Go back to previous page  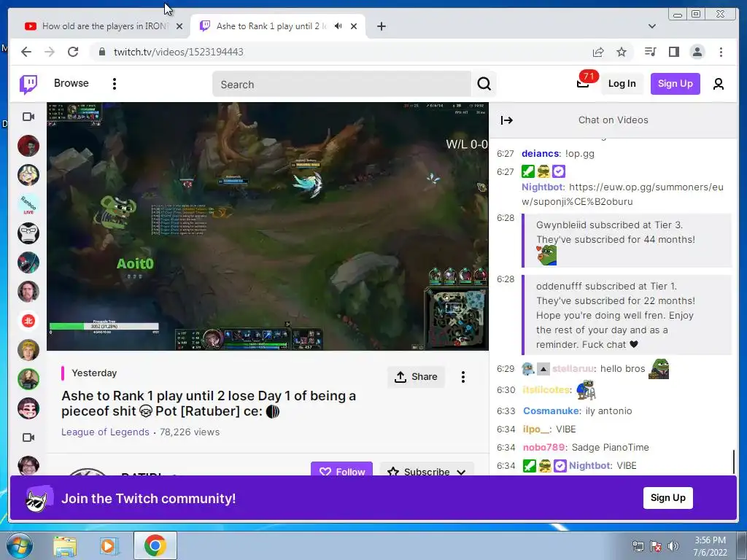pyautogui.click(x=26, y=52)
